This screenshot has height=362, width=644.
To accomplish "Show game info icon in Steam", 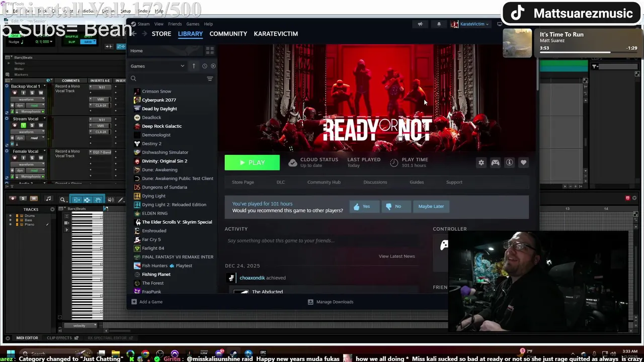I will click(509, 162).
